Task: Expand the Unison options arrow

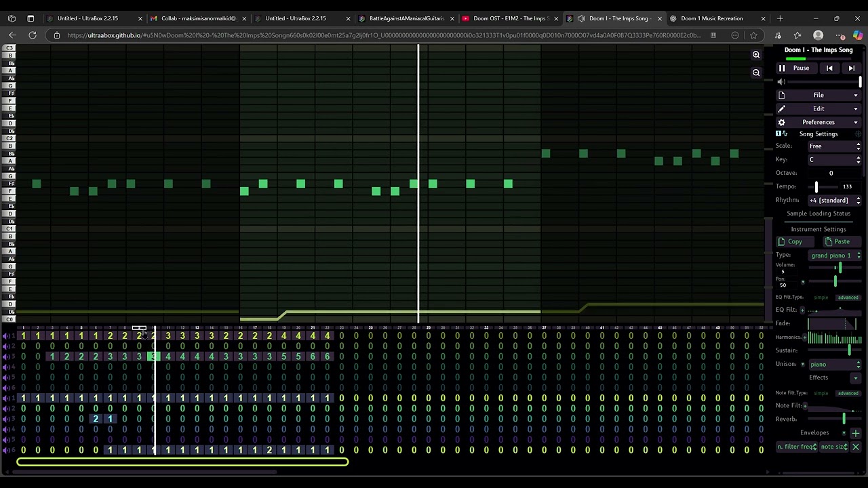Action: point(803,365)
